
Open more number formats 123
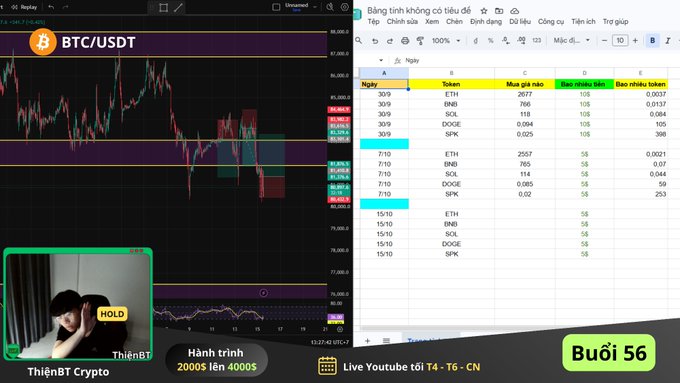pos(536,41)
